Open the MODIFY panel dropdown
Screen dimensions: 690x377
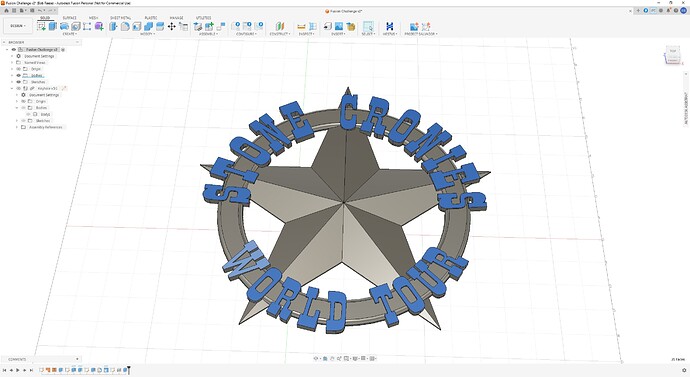(x=147, y=34)
